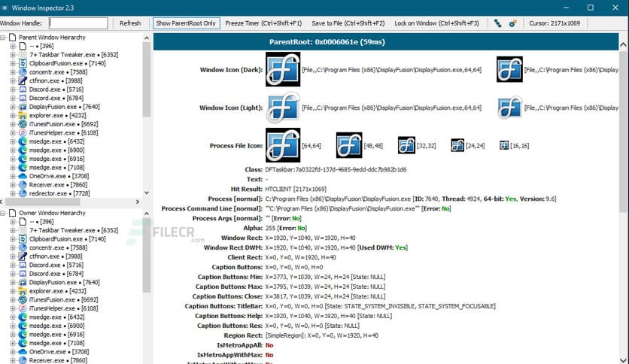The width and height of the screenshot is (629, 364).
Task: Click ClipboardFusion.exe icon in Parent hierarchy
Action: coord(23,63)
